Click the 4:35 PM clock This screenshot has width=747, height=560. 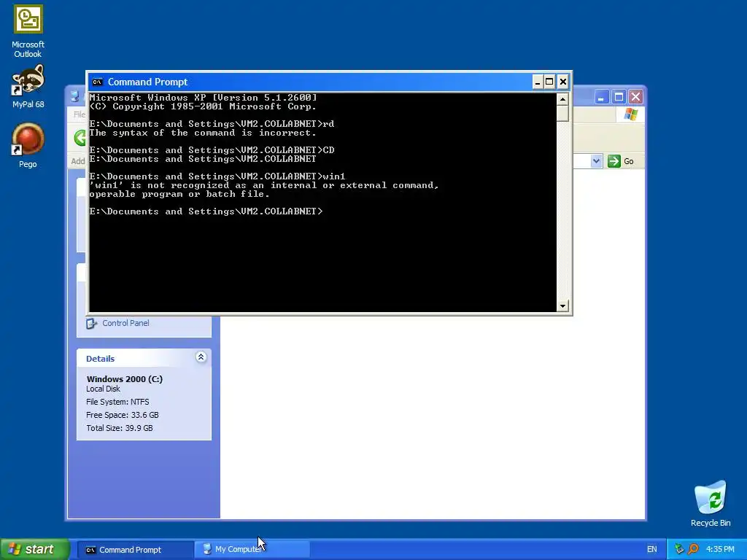(x=720, y=549)
